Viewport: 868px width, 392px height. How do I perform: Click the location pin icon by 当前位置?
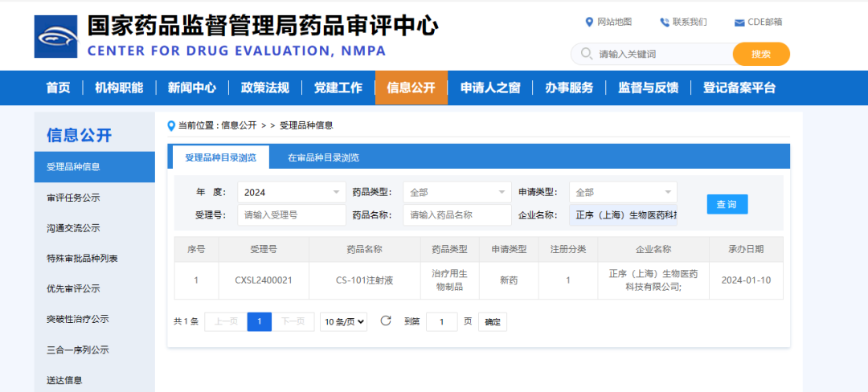[x=171, y=125]
